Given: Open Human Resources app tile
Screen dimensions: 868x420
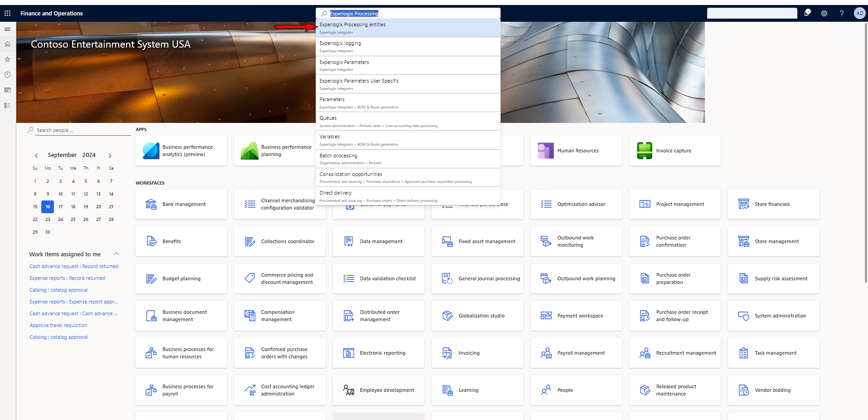Looking at the screenshot, I should tap(576, 151).
